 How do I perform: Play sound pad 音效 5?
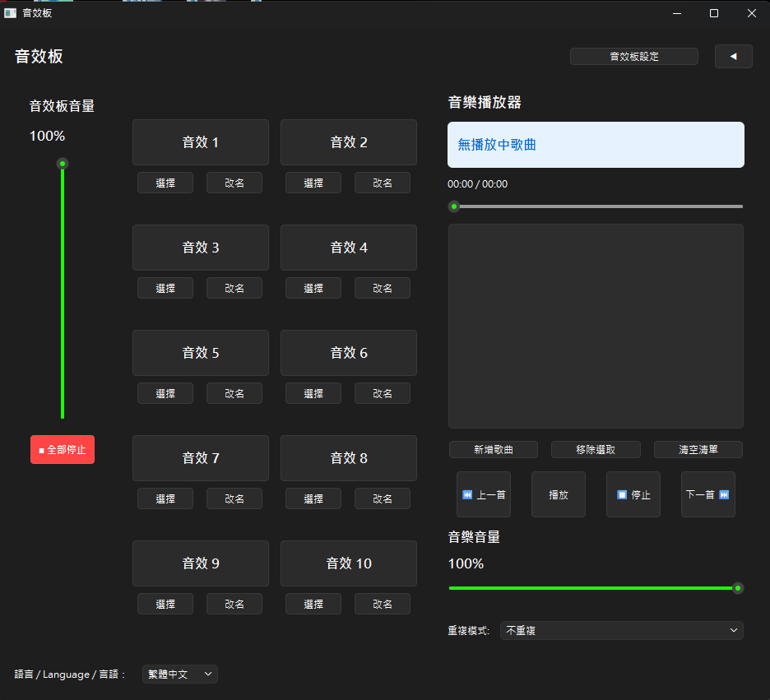(x=201, y=353)
